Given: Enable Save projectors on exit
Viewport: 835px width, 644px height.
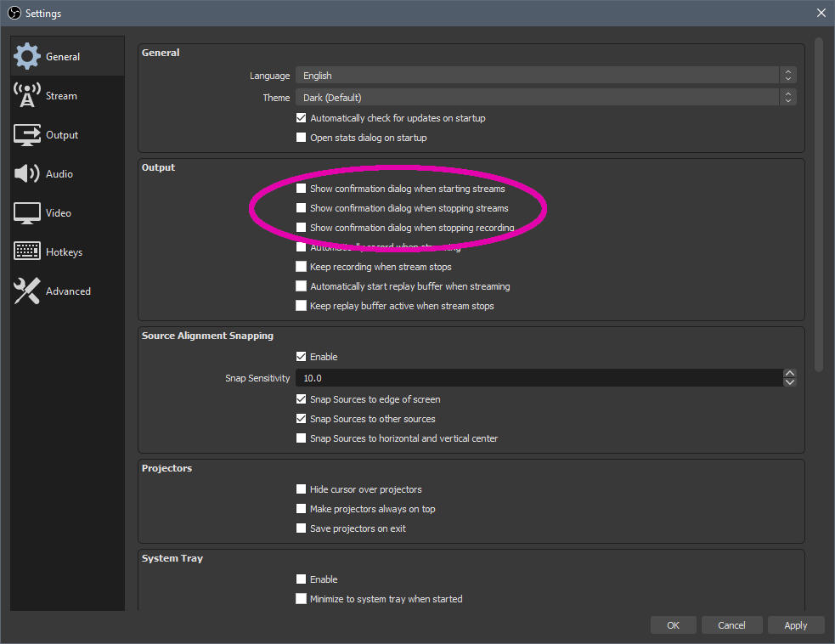Looking at the screenshot, I should (301, 528).
